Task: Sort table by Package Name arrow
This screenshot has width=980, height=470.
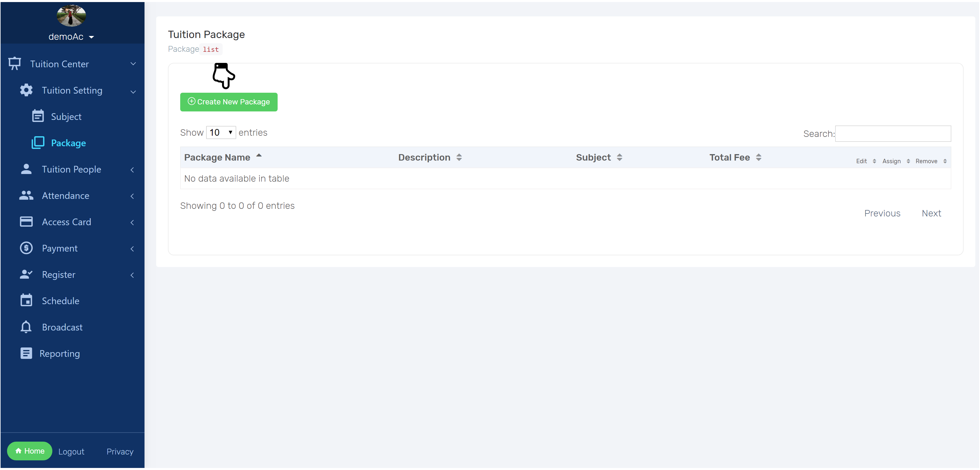Action: point(259,156)
